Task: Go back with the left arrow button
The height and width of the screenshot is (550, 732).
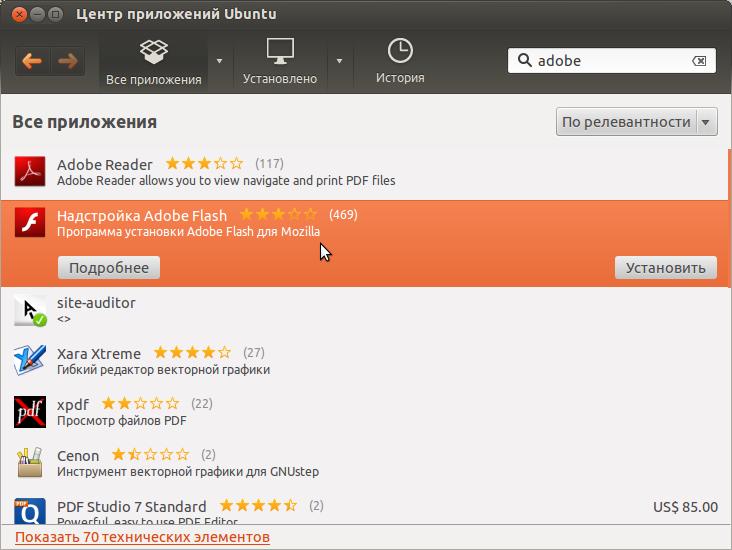Action: click(x=32, y=61)
